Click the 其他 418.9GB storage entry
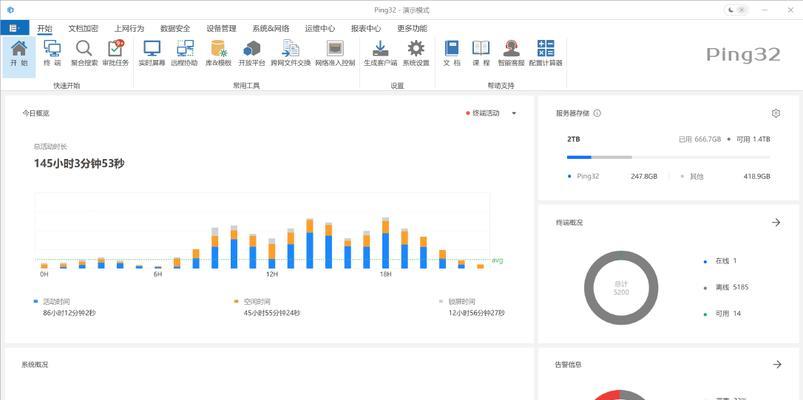This screenshot has width=803, height=400. point(726,176)
